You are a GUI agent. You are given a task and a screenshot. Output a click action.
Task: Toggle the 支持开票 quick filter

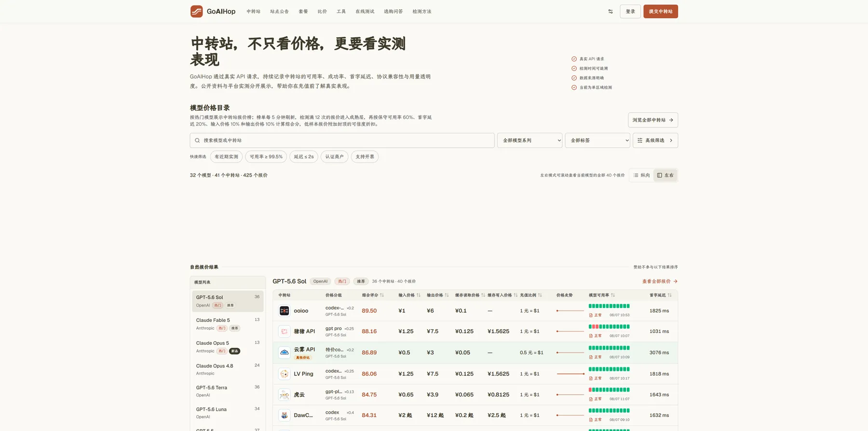[365, 157]
